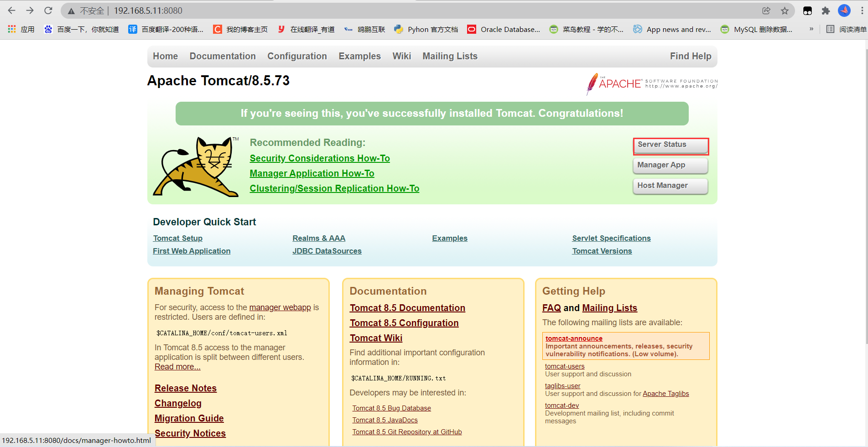
Task: Click the Host Manager button
Action: coord(670,186)
